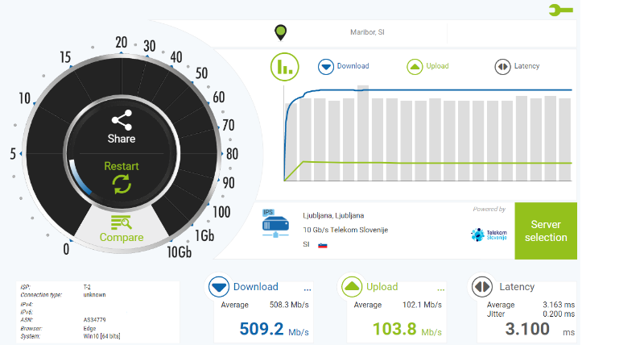
Task: Click the Compare magnifier icon
Action: (x=122, y=223)
